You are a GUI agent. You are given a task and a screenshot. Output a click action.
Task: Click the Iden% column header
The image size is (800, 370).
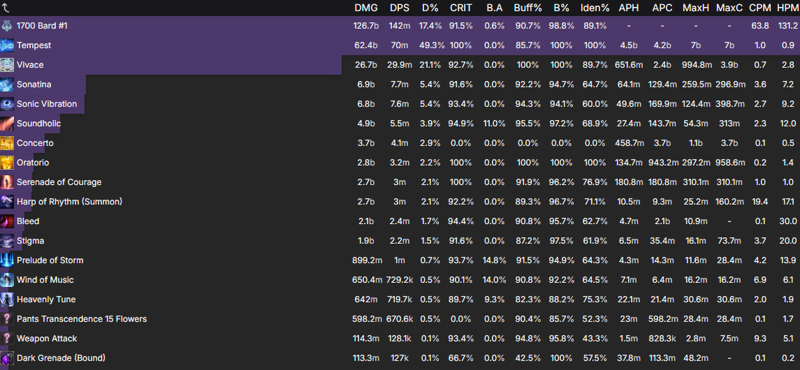[594, 8]
